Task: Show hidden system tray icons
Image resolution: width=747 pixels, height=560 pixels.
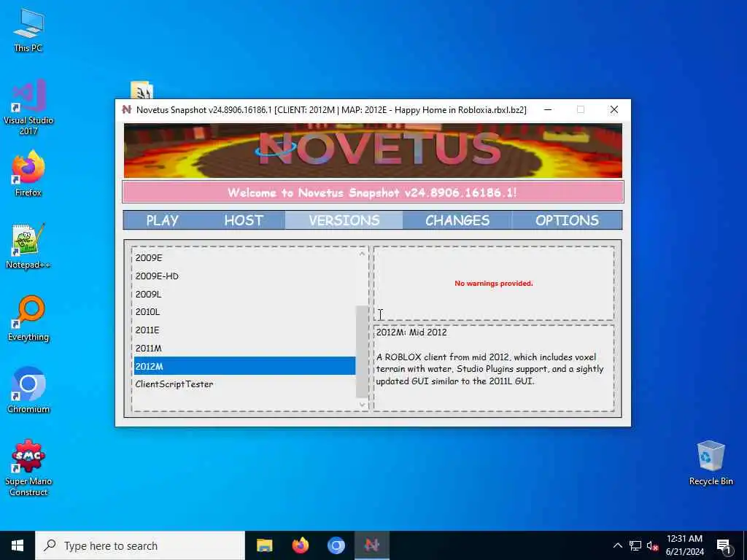Action: coord(617,545)
